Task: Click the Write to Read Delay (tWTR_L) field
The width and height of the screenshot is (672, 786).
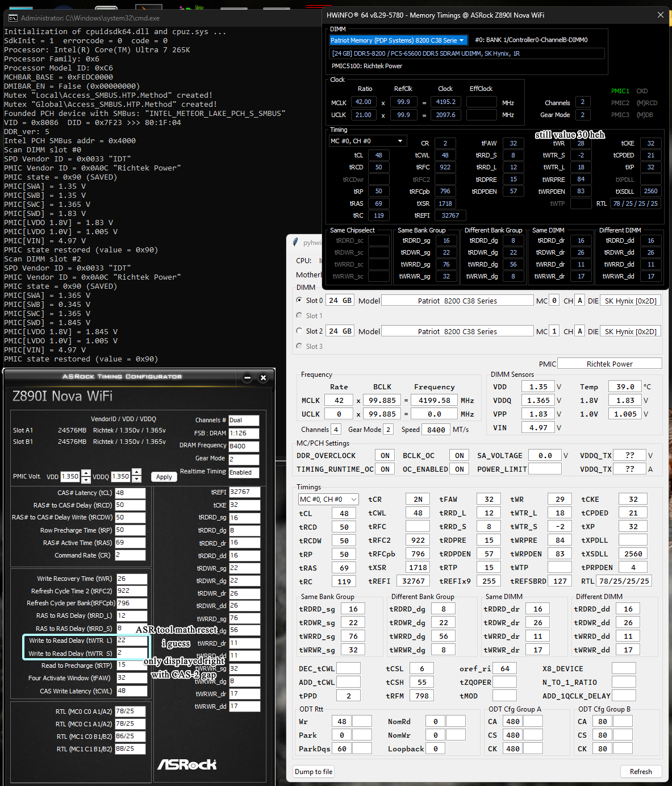Action: [x=131, y=641]
